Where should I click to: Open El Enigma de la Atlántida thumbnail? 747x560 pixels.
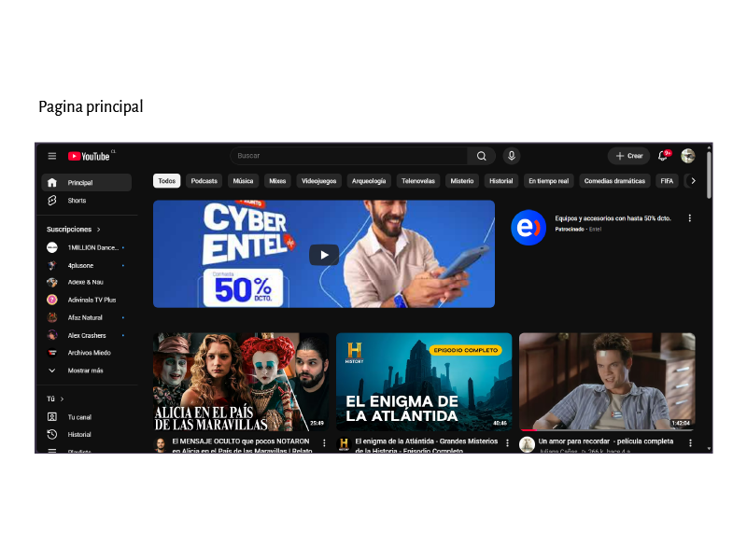pyautogui.click(x=424, y=382)
